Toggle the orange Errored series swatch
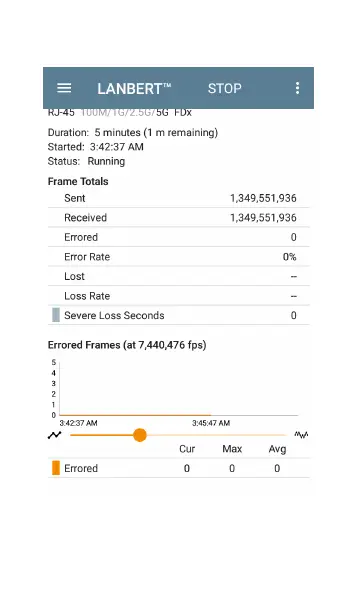The width and height of the screenshot is (360, 612). tap(56, 468)
